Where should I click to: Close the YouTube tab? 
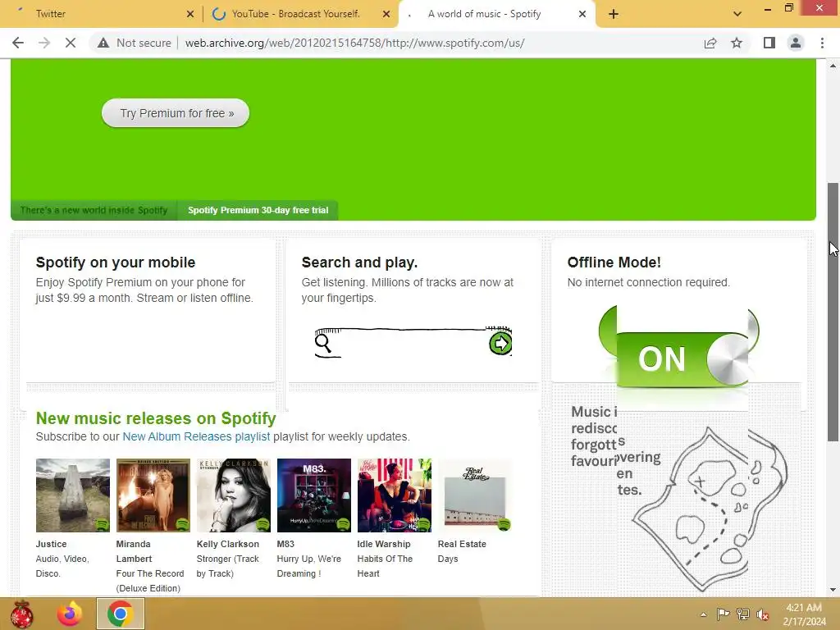click(x=386, y=14)
